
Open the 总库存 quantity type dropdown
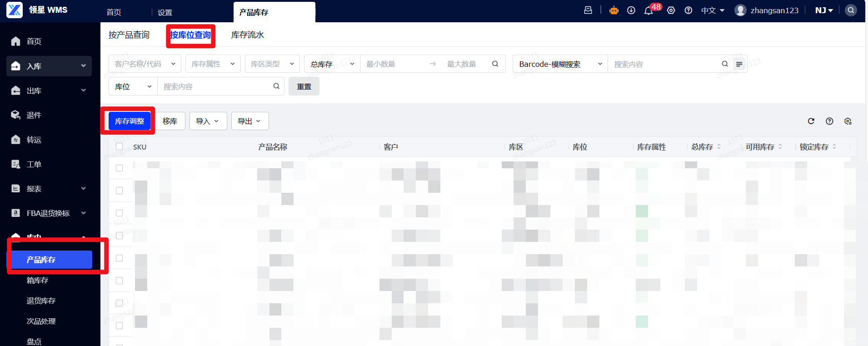pos(332,64)
